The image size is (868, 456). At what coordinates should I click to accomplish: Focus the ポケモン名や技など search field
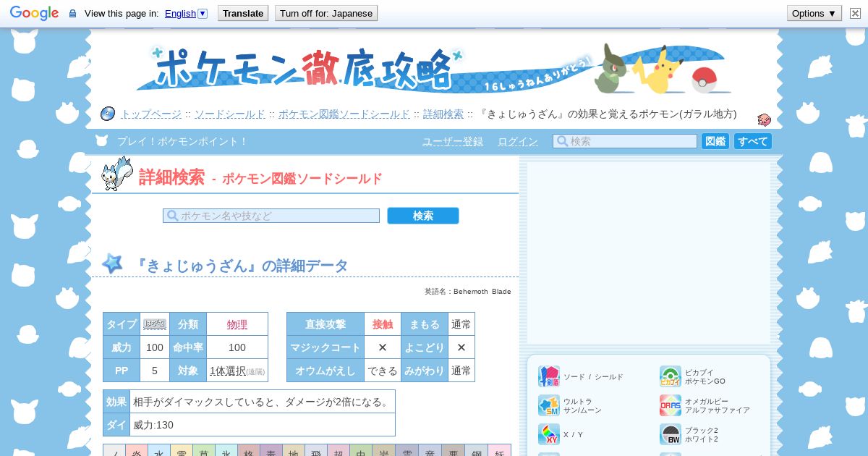[271, 216]
